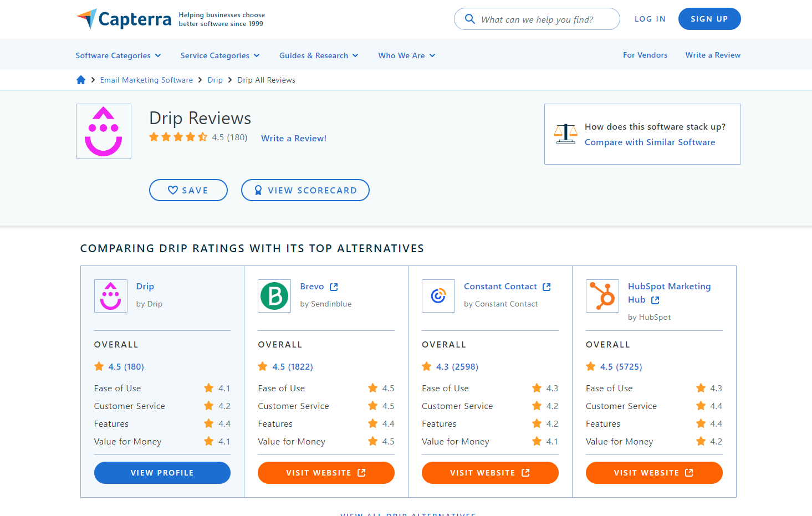The image size is (812, 516).
Task: Open Guides & Research dropdown
Action: click(319, 55)
